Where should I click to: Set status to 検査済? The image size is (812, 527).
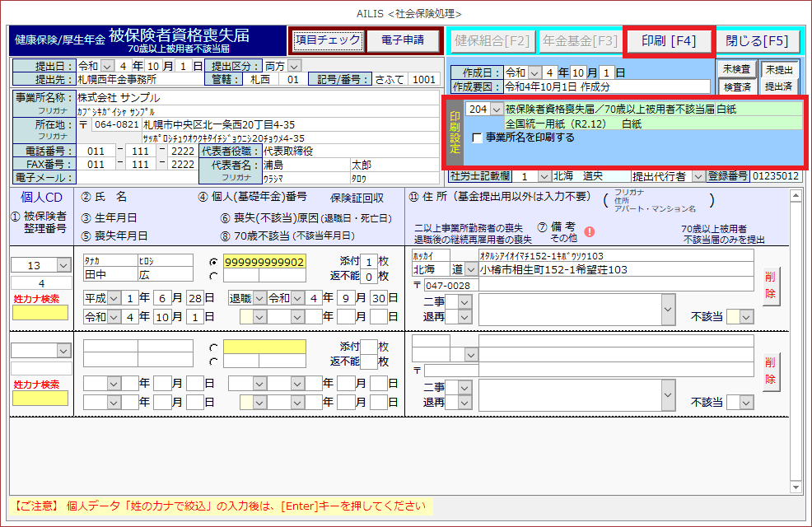point(737,86)
